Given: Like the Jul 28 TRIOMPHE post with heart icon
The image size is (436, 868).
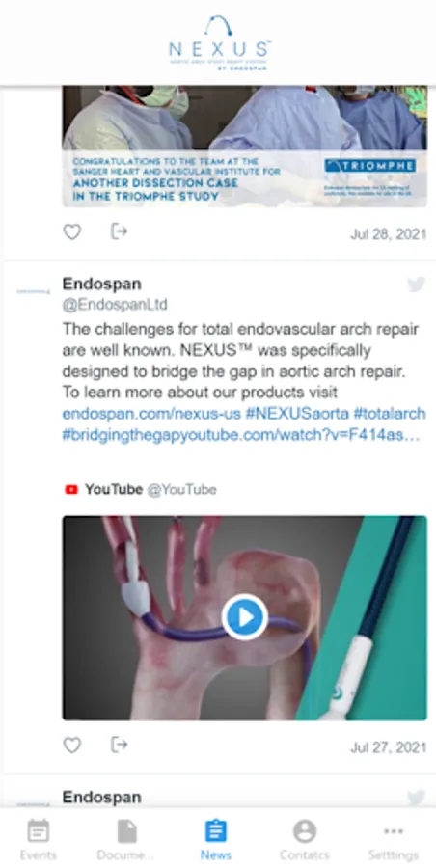Looking at the screenshot, I should tap(72, 231).
